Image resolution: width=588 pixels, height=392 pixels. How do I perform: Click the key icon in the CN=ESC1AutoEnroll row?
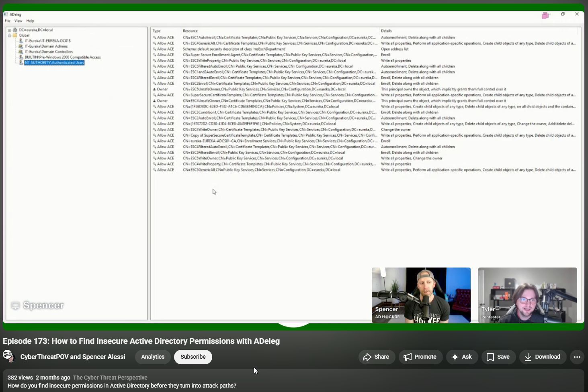154,37
